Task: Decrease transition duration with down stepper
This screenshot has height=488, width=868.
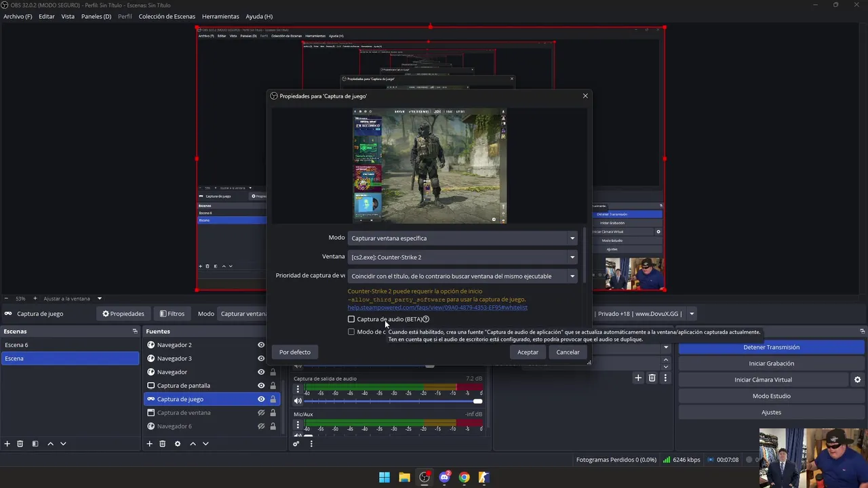Action: [666, 366]
